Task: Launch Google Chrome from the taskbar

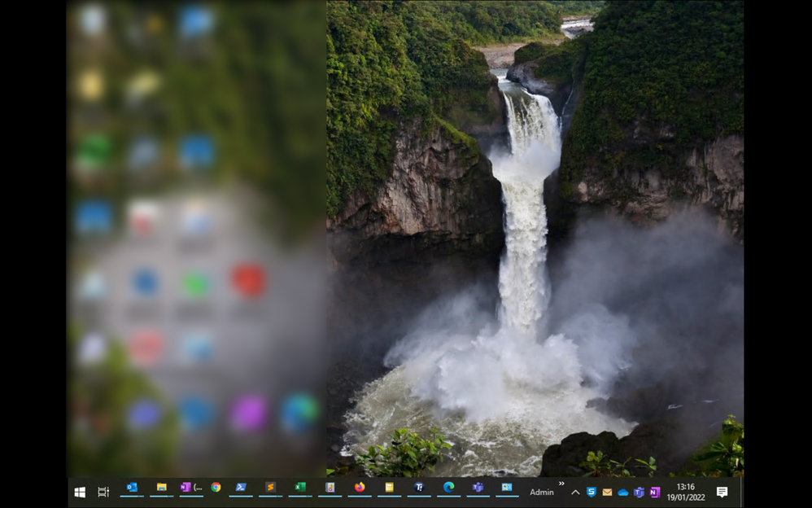Action: [216, 491]
